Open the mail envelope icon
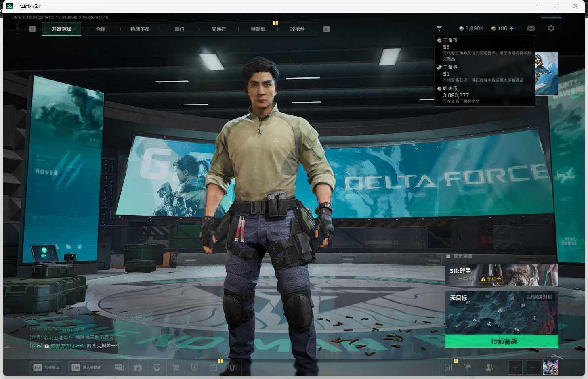The width and height of the screenshot is (588, 379). tap(531, 28)
